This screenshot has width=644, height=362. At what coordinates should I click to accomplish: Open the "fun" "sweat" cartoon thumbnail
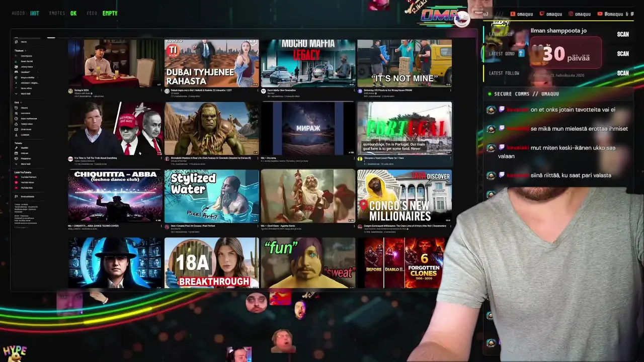point(308,263)
